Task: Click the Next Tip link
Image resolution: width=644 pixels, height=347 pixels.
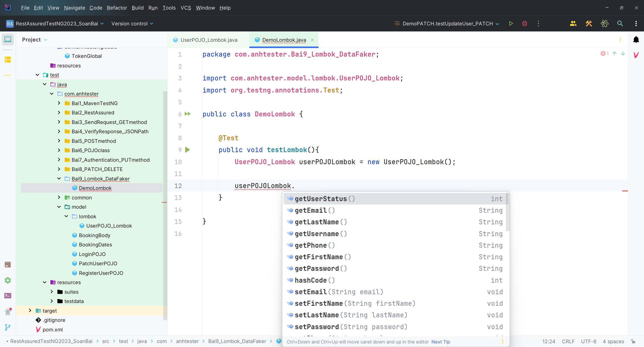Action: (x=440, y=342)
